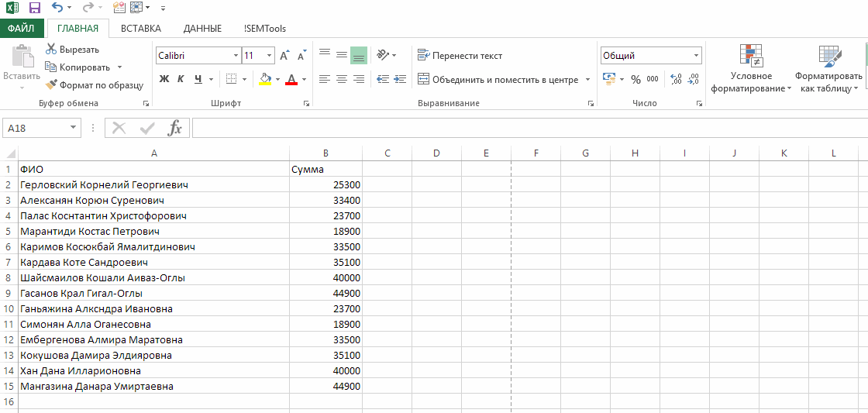Open font color dropdown arrow
This screenshot has width=868, height=413.
click(x=305, y=79)
